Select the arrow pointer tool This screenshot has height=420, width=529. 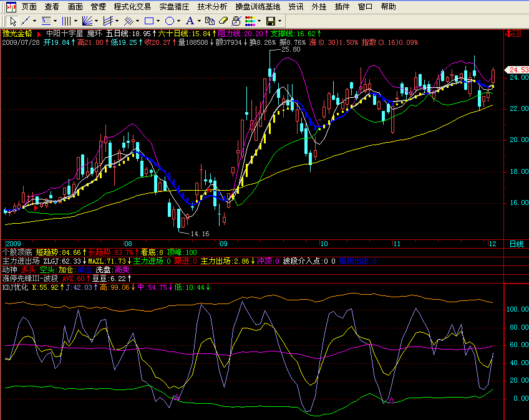click(12, 21)
